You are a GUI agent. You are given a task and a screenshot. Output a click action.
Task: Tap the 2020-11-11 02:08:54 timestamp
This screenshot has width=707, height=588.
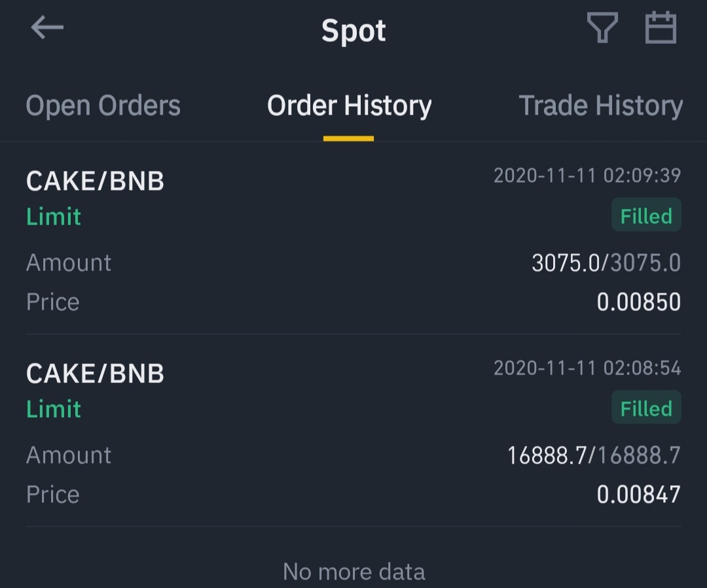pos(587,368)
